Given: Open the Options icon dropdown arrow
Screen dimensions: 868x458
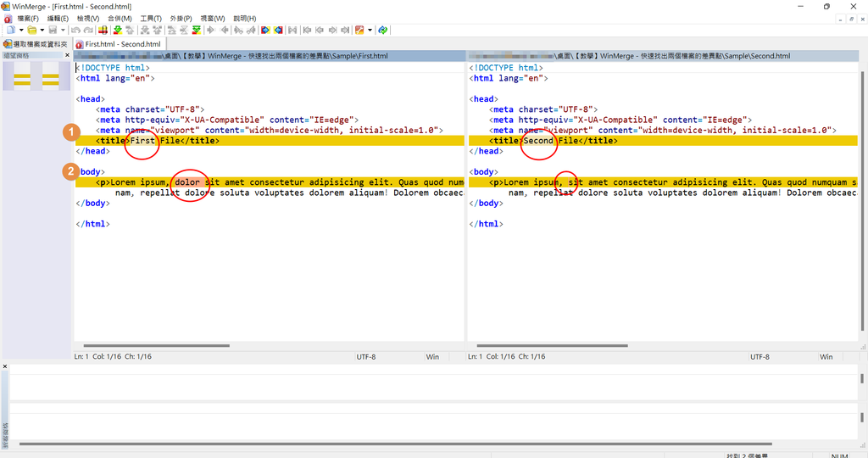Looking at the screenshot, I should (x=370, y=30).
